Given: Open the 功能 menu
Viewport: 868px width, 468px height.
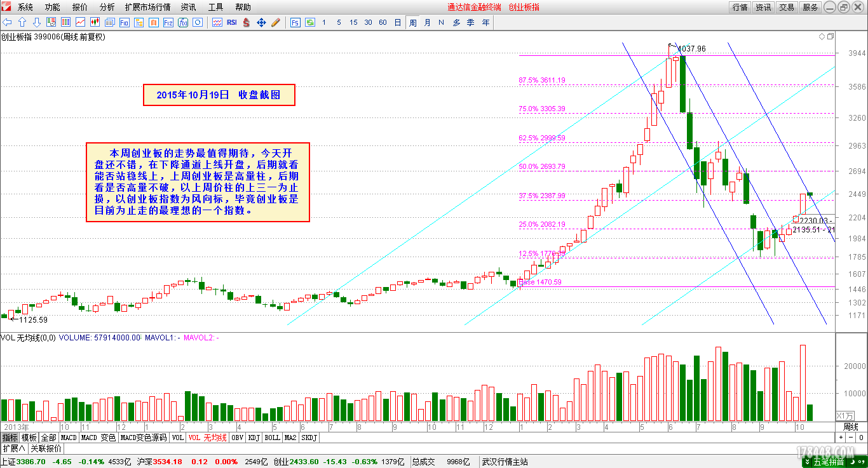Looking at the screenshot, I should click(x=53, y=7).
